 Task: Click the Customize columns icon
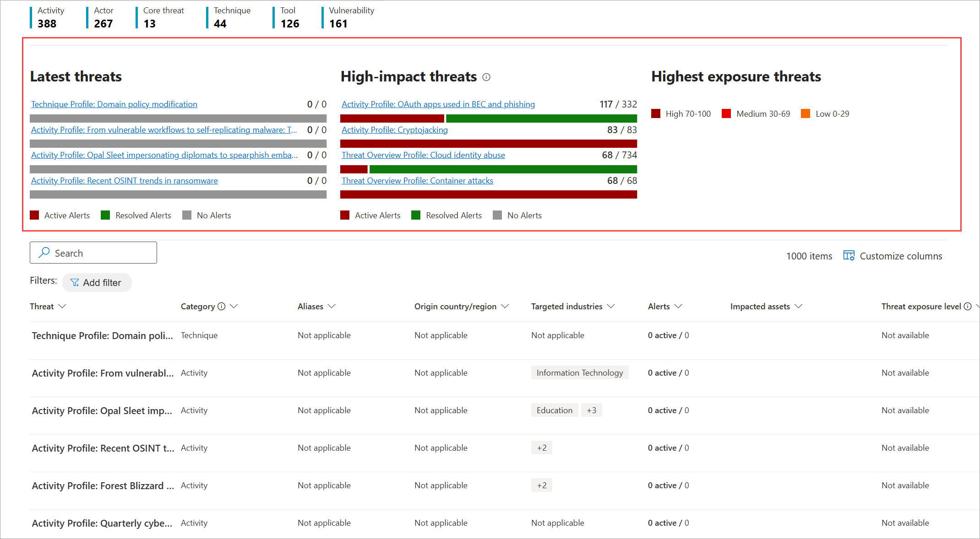[849, 256]
